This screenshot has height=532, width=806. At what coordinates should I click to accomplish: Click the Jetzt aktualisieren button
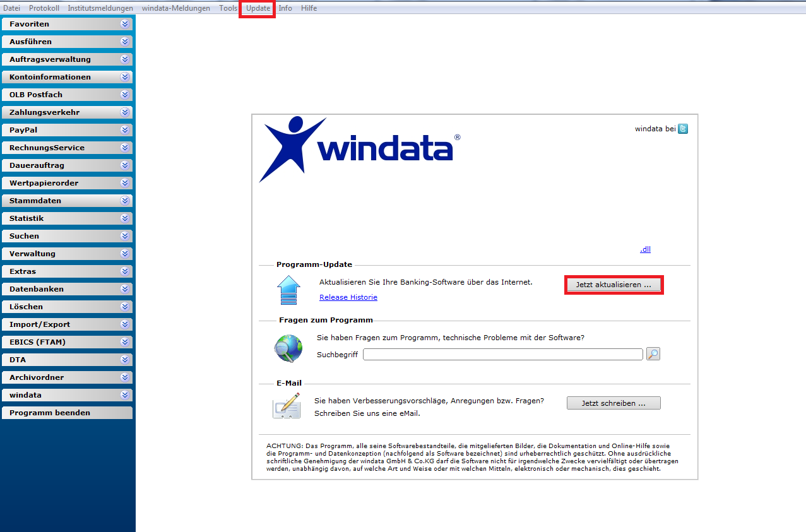(x=613, y=285)
